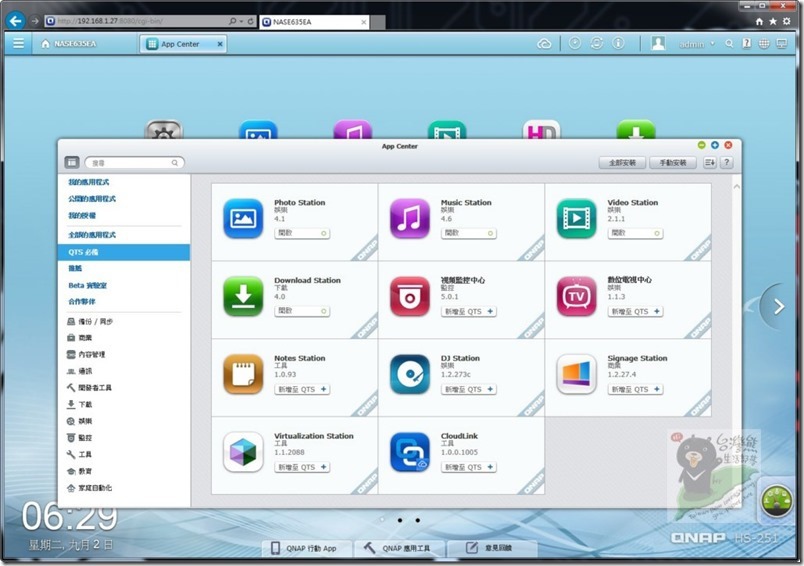This screenshot has height=566, width=804.
Task: Click 新增至 QTS under CloudLink
Action: click(x=469, y=467)
